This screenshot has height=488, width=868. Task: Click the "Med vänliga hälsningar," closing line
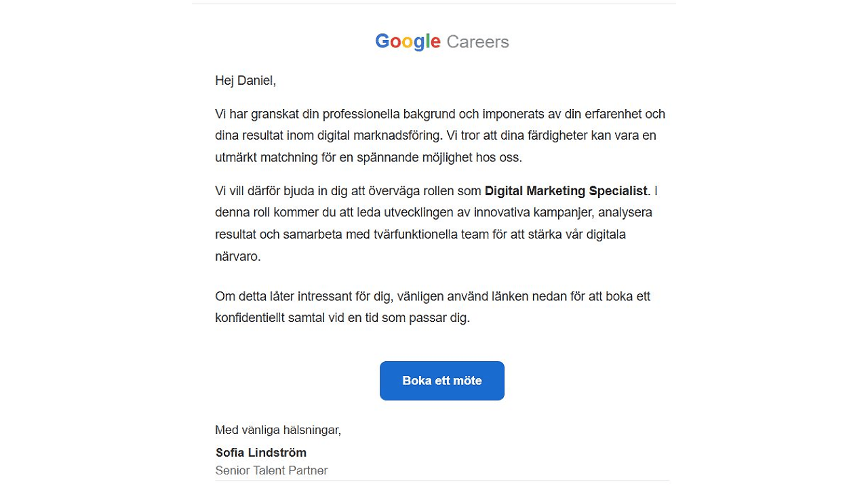278,430
